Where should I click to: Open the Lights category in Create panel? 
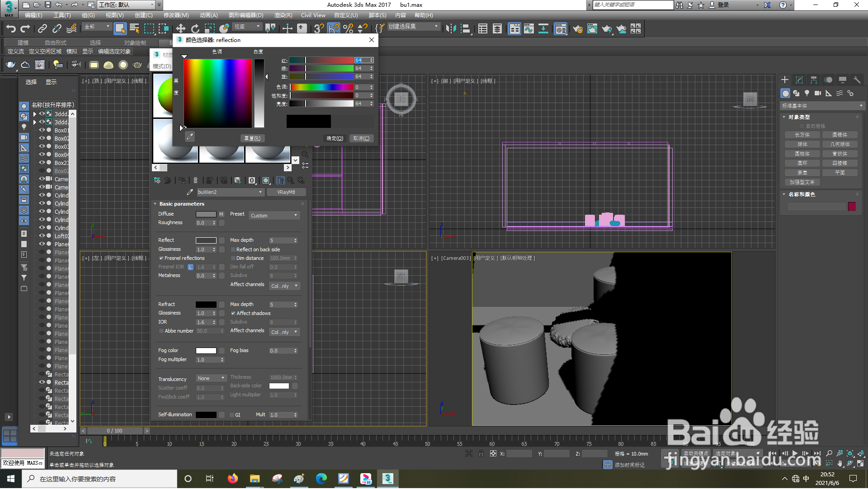pyautogui.click(x=807, y=94)
